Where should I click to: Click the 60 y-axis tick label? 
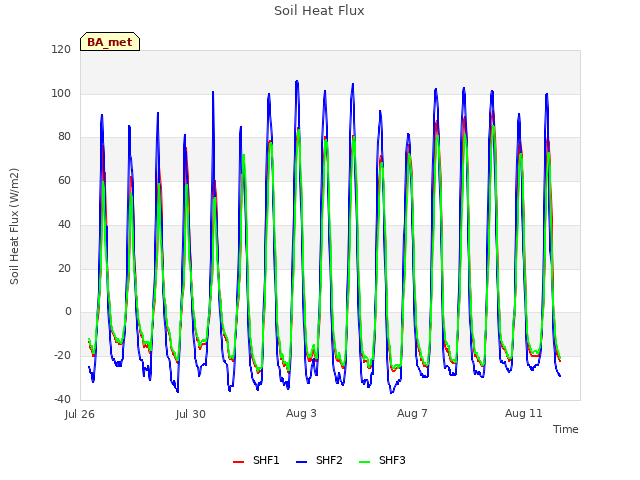tap(64, 180)
